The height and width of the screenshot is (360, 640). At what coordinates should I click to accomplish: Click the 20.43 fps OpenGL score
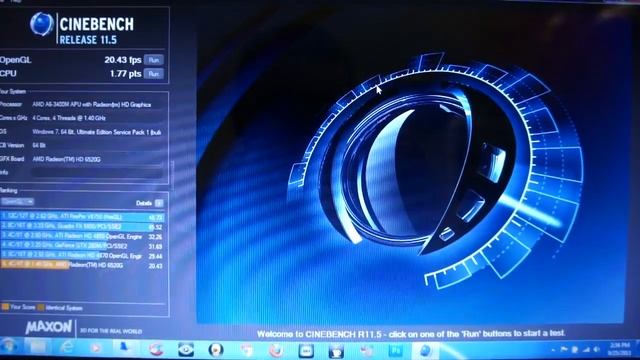[x=122, y=60]
